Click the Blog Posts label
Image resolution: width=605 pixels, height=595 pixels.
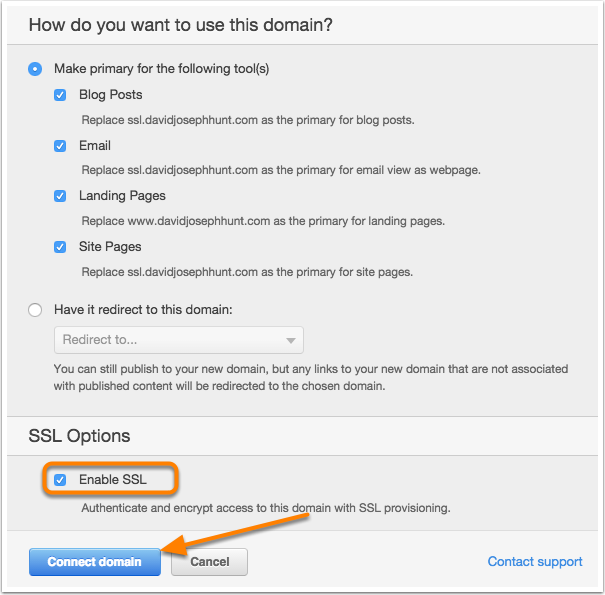111,95
